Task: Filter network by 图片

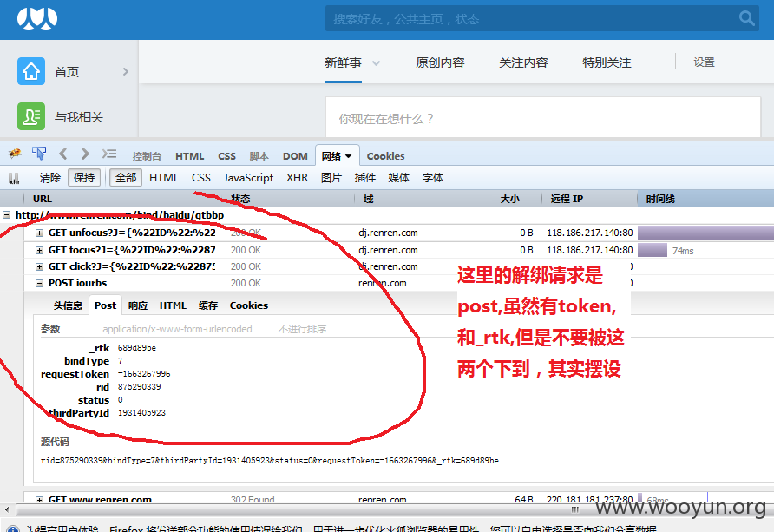Action: click(x=331, y=178)
